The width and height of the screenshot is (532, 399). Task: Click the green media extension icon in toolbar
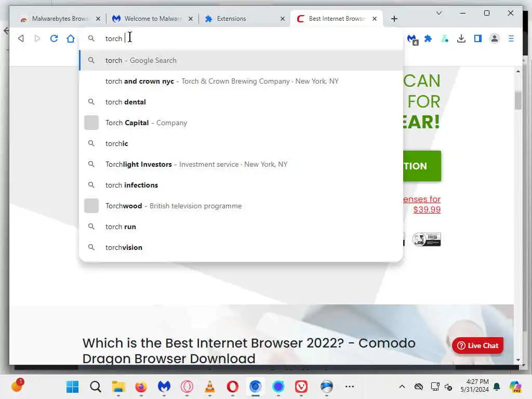click(445, 38)
